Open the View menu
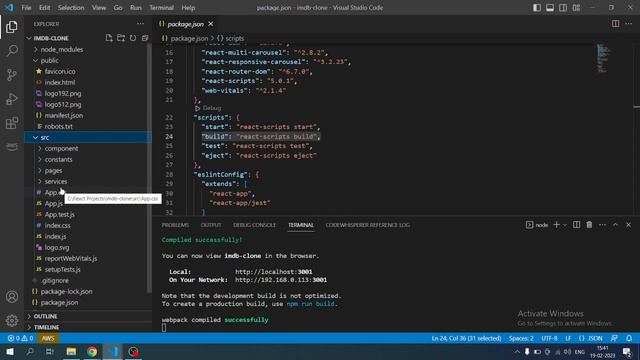The image size is (640, 360). click(x=99, y=8)
